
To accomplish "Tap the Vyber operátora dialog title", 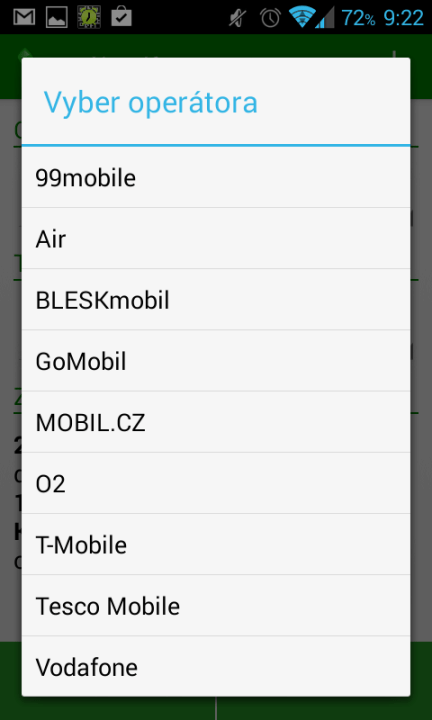I will click(151, 102).
